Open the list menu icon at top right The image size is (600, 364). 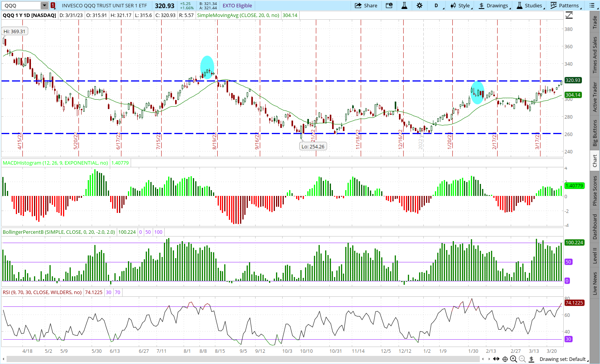coord(592,5)
